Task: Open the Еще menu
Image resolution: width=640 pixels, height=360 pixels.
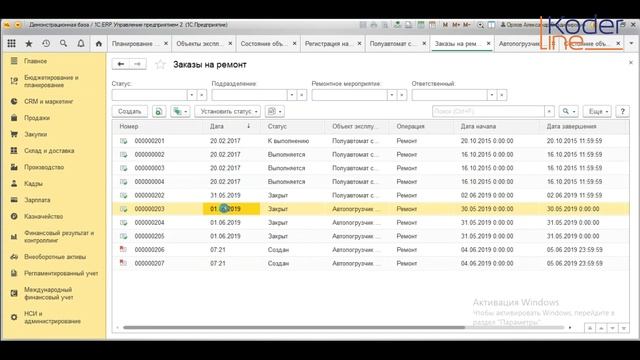Action: pyautogui.click(x=598, y=111)
